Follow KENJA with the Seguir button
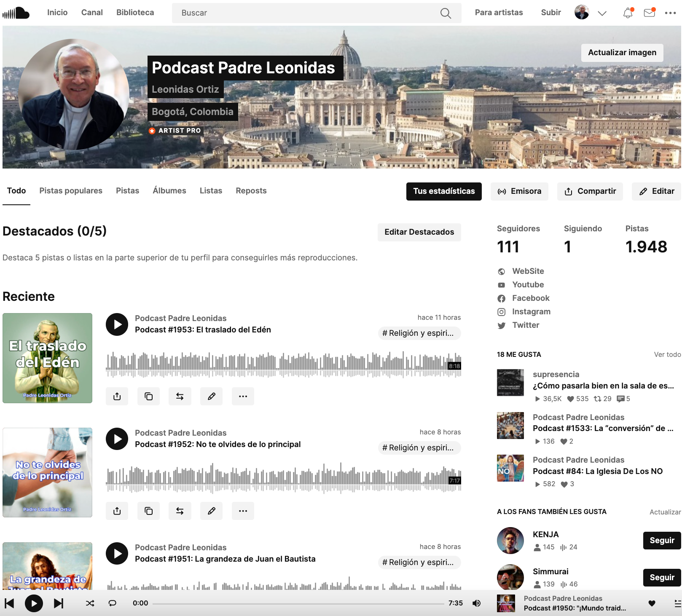The image size is (682, 616). pyautogui.click(x=662, y=541)
